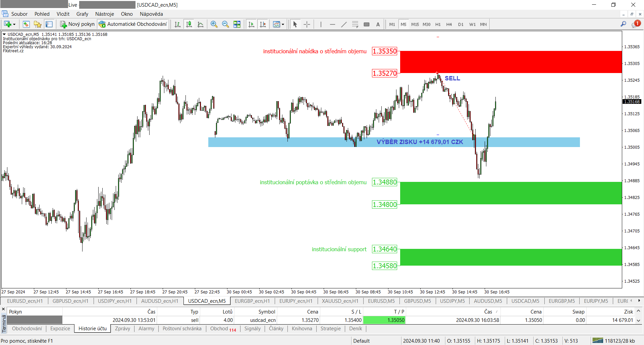Image resolution: width=644 pixels, height=345 pixels.
Task: Click connection status 118123/28 kb
Action: 614,341
